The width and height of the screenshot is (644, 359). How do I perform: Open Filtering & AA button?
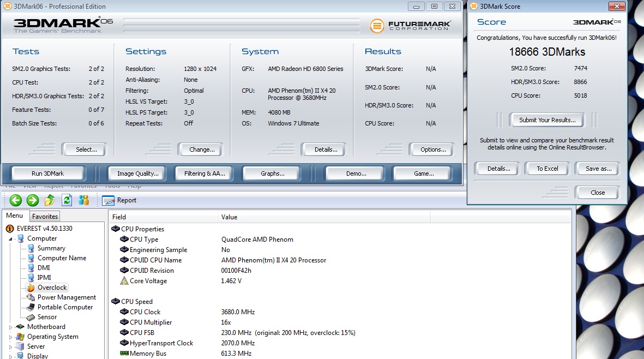click(204, 173)
